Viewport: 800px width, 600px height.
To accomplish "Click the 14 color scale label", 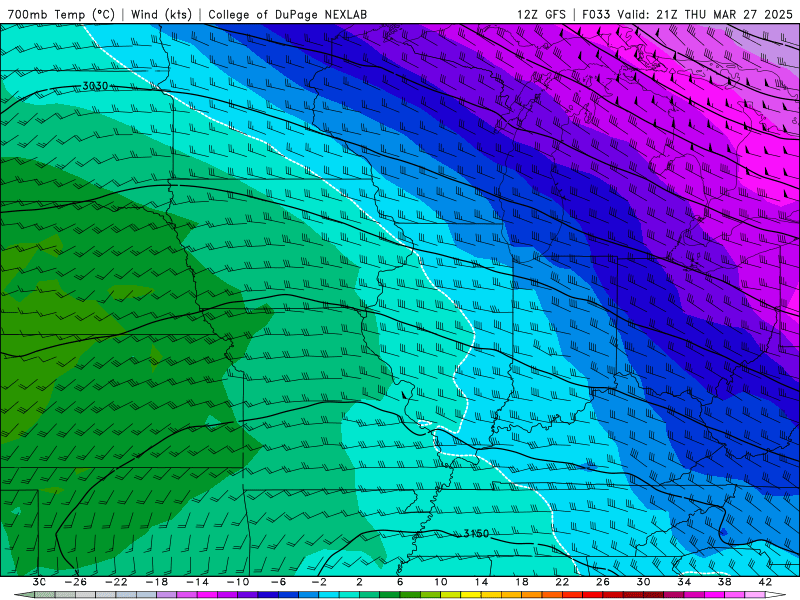I will (x=481, y=582).
